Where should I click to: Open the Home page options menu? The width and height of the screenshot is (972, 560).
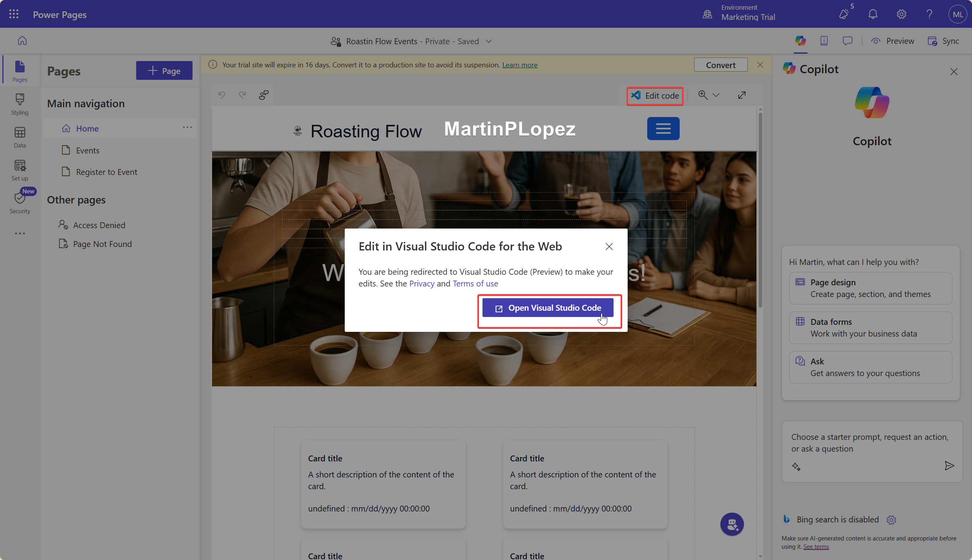187,128
